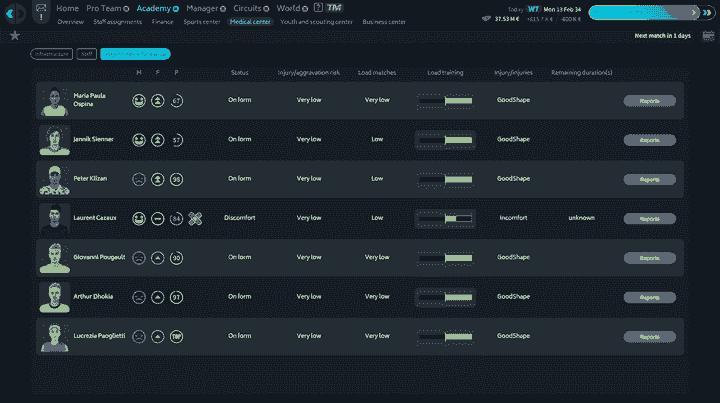Viewport: 720px width, 403px height.
Task: Open report for Laurent Cazaux
Action: (649, 218)
